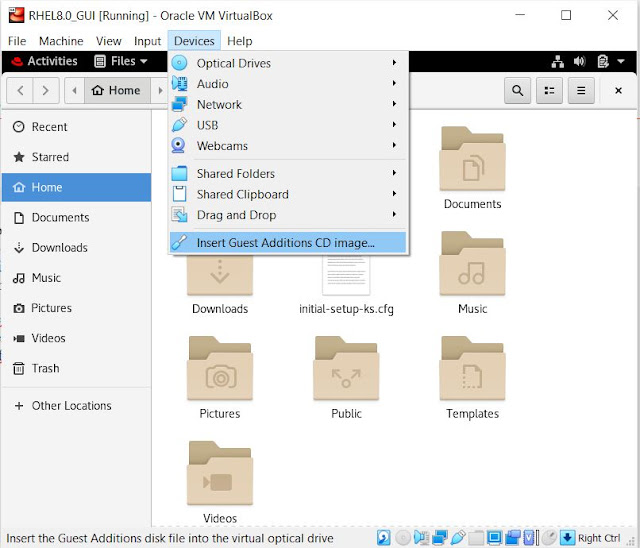Open GNOME Activities overview

[44, 61]
